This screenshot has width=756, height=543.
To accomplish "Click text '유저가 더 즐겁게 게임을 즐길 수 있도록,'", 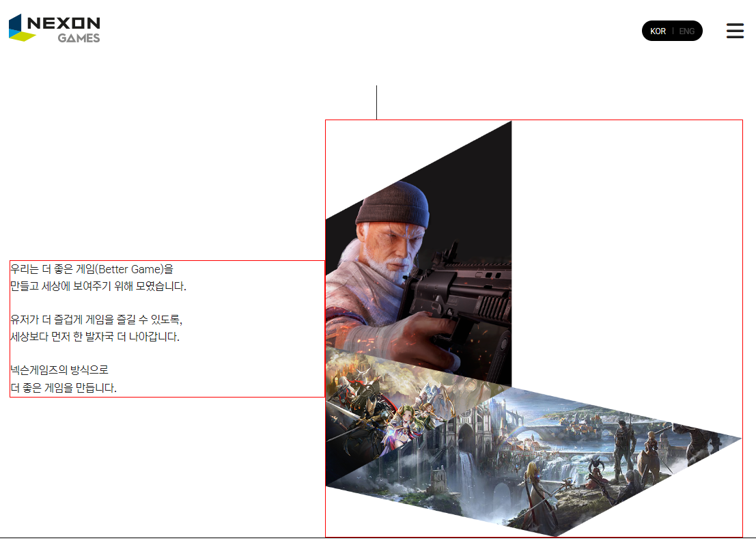I will 96,319.
